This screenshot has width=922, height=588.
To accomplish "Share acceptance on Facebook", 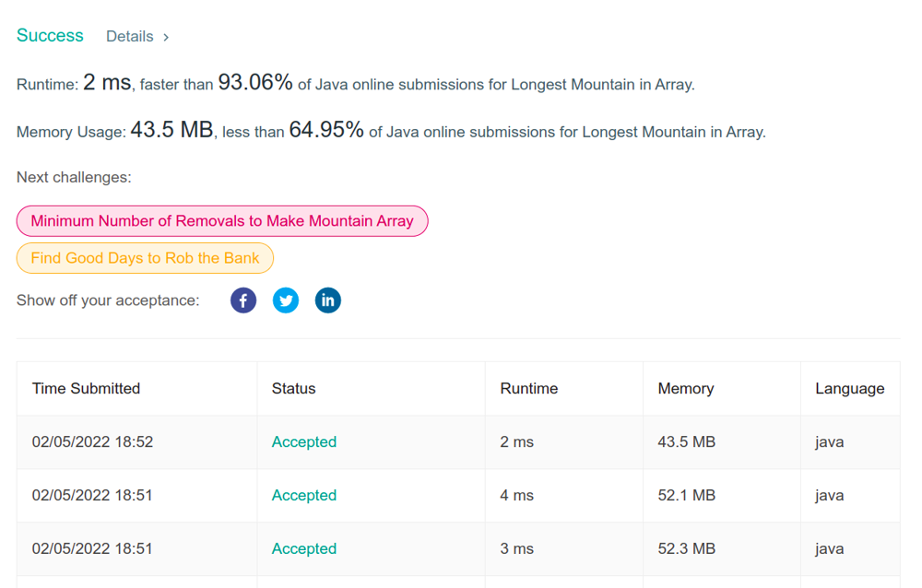I will pyautogui.click(x=243, y=300).
